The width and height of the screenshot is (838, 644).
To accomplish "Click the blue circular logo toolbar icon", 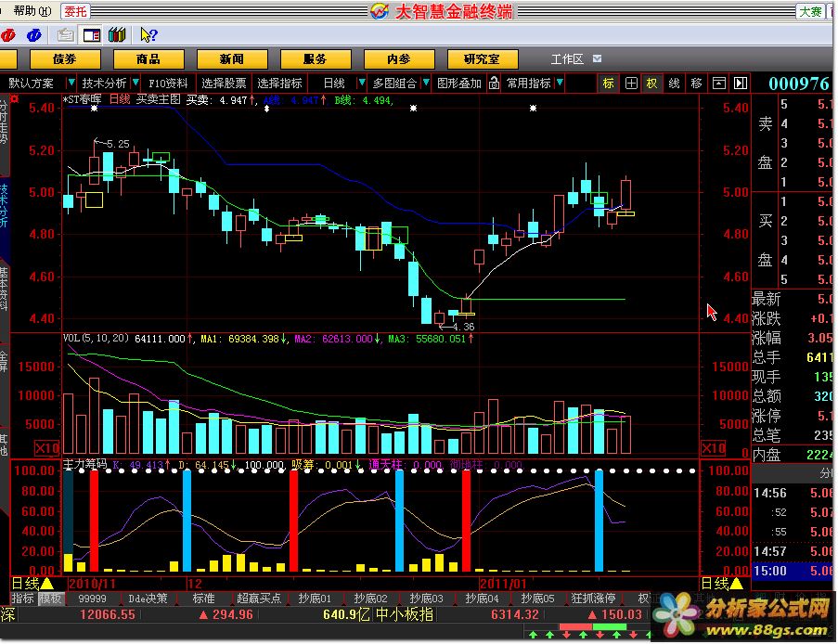I will (34, 35).
